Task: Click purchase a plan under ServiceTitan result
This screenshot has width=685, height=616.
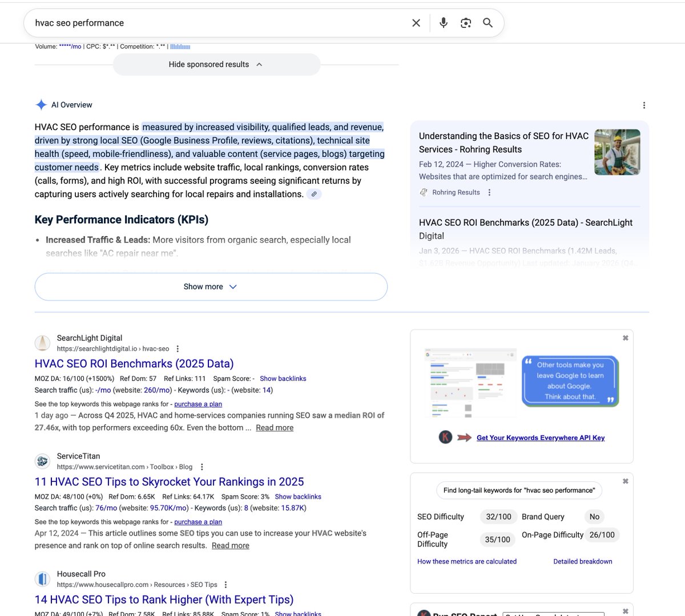Action: [x=198, y=522]
